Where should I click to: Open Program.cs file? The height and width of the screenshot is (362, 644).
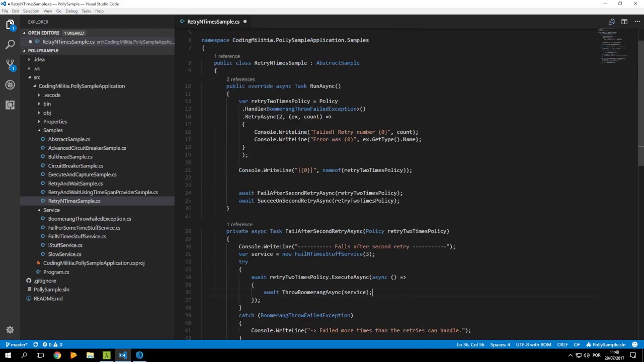pyautogui.click(x=56, y=272)
